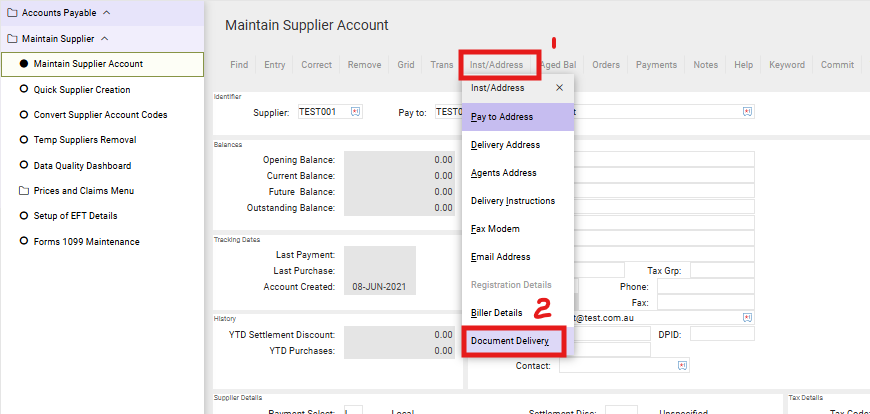Open the Inst/Address toolbar dropdown
The width and height of the screenshot is (870, 414).
pyautogui.click(x=497, y=65)
